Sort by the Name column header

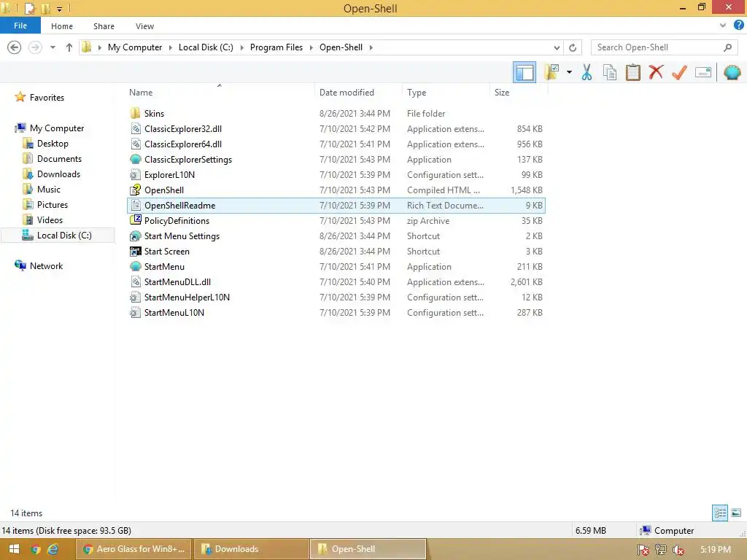pyautogui.click(x=220, y=93)
